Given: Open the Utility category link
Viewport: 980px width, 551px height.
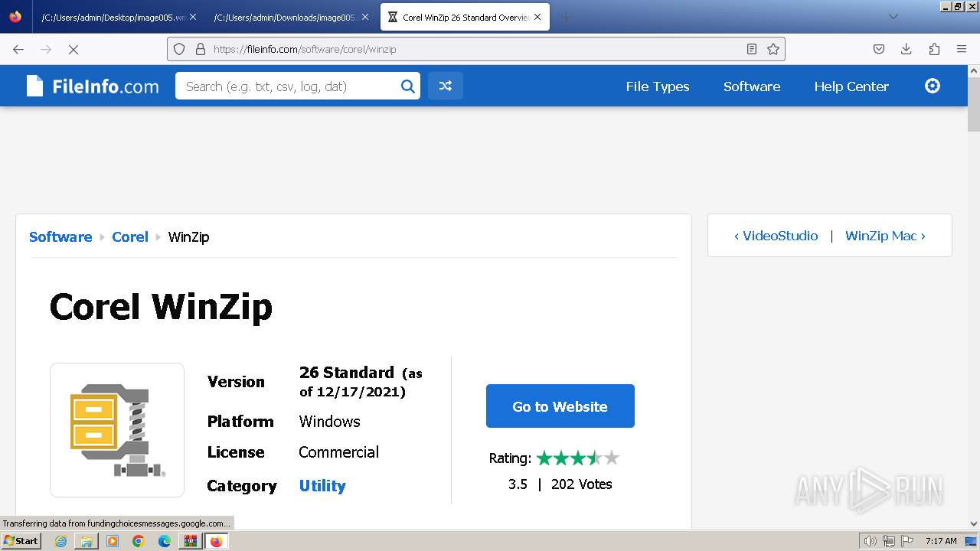Looking at the screenshot, I should click(322, 485).
